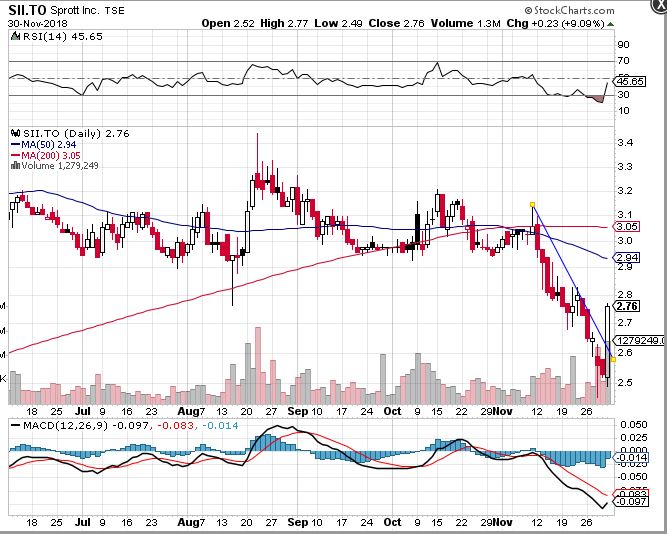Click the 30-Nov-2018 date label
Viewport: 667px width, 534px height.
[x=37, y=23]
